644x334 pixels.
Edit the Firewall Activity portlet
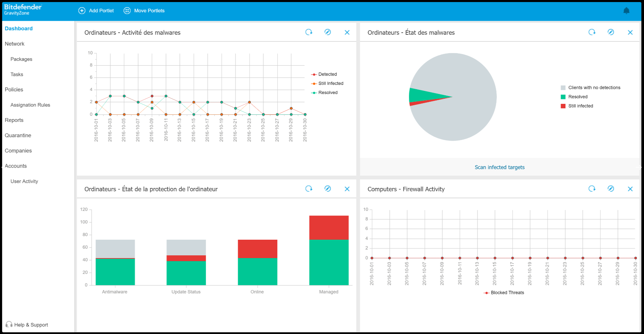pyautogui.click(x=611, y=189)
